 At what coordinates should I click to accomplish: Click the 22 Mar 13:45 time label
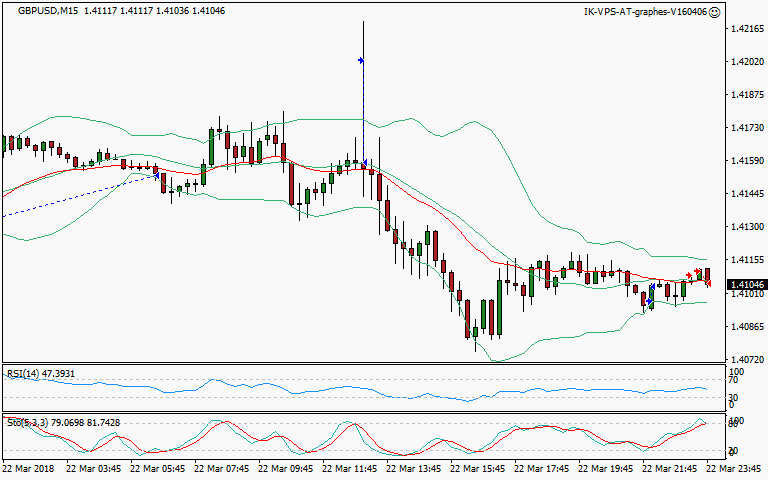tap(414, 468)
